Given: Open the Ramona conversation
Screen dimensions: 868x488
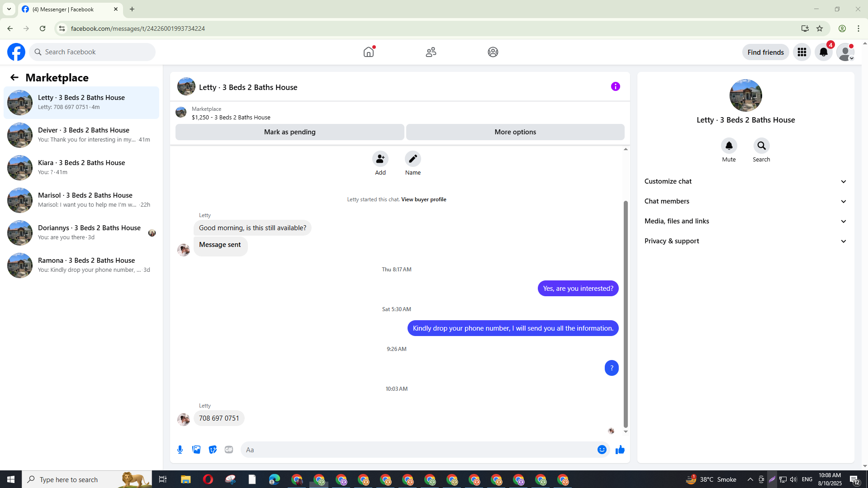Looking at the screenshot, I should (81, 265).
